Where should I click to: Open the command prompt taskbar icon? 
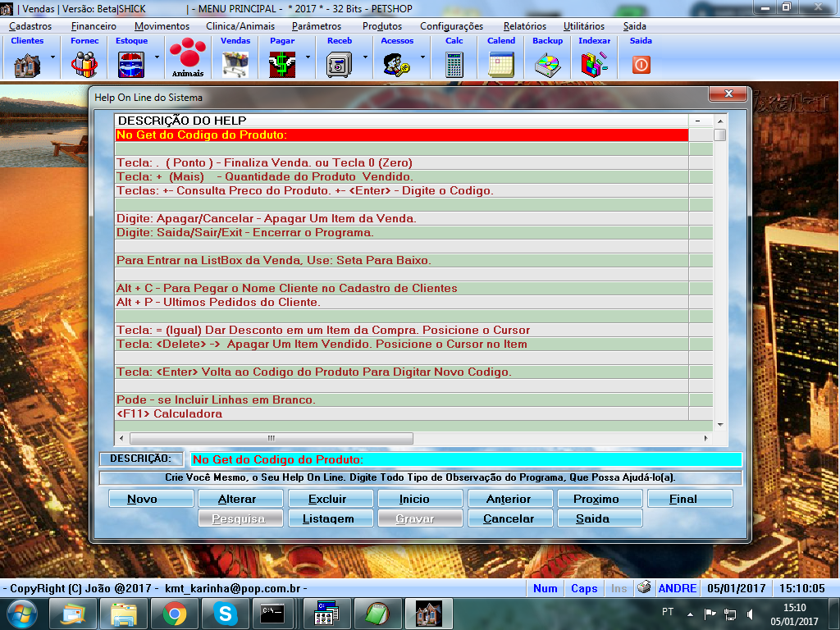(x=272, y=614)
